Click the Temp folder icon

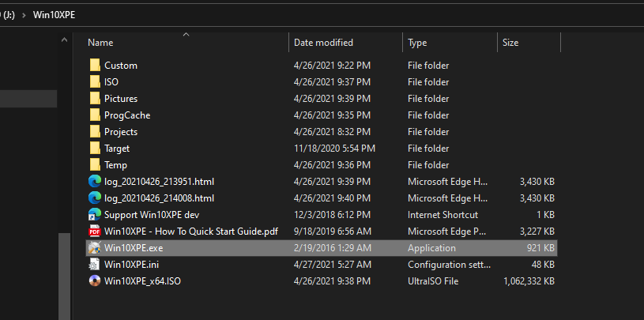point(95,165)
